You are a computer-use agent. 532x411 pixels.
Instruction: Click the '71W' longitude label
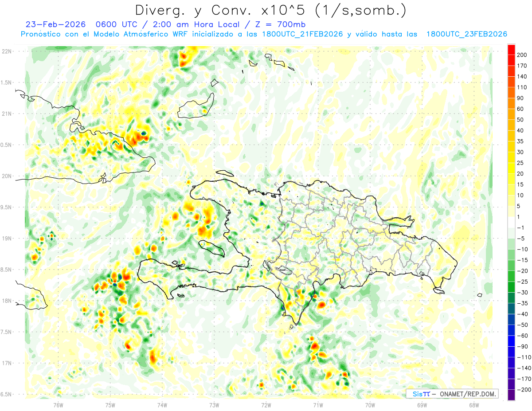pos(318,405)
